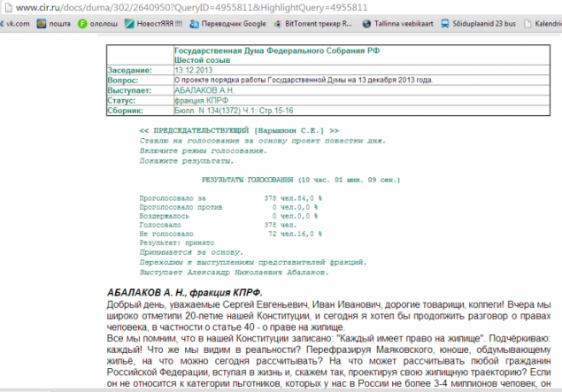Click the Google Translate bookmark icon
This screenshot has height=392, width=562.
(194, 24)
